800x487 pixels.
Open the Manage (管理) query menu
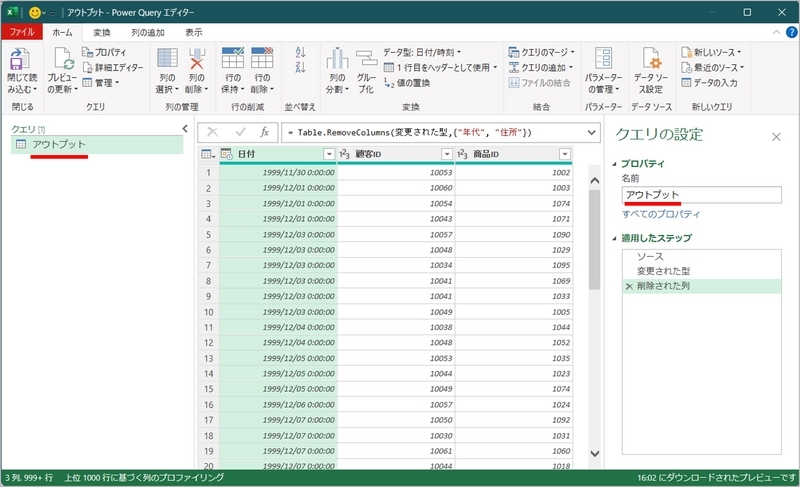101,83
